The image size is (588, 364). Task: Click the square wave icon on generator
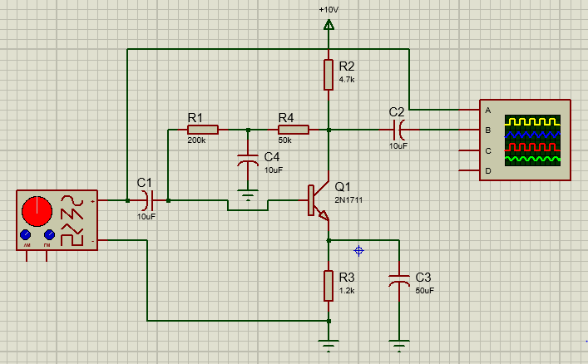(x=72, y=240)
